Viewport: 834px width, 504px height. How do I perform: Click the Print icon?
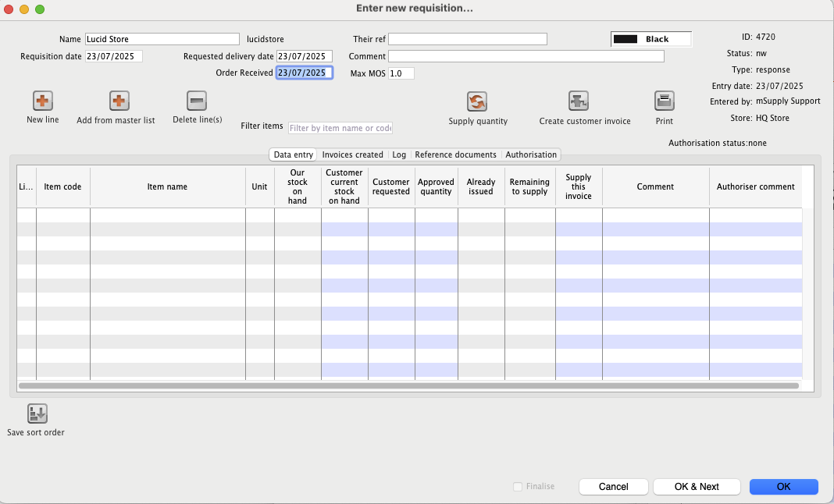664,101
